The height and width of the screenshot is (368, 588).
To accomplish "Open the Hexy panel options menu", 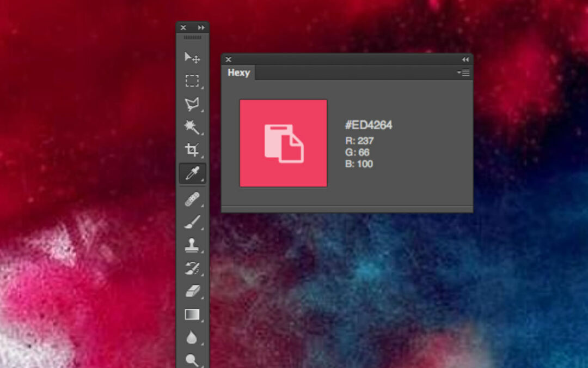I will (x=463, y=73).
